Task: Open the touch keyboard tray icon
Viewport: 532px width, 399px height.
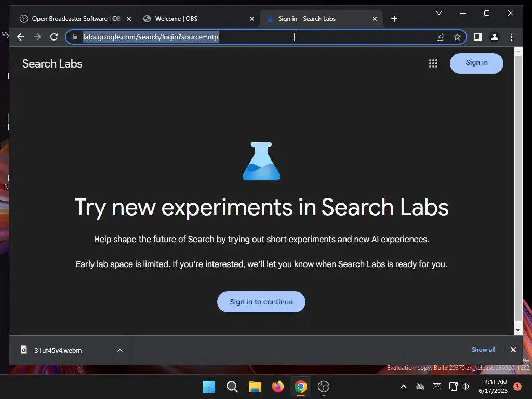Action: coord(436,387)
